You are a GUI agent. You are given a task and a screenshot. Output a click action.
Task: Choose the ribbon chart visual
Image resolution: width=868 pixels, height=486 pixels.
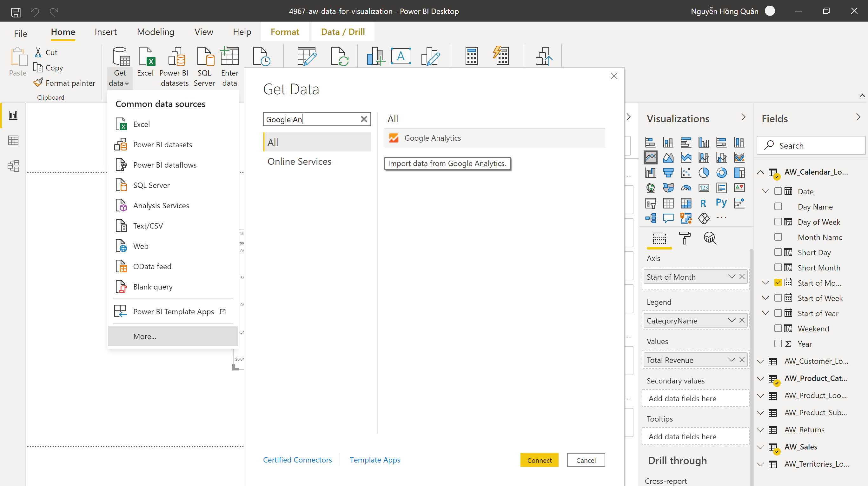pos(739,157)
